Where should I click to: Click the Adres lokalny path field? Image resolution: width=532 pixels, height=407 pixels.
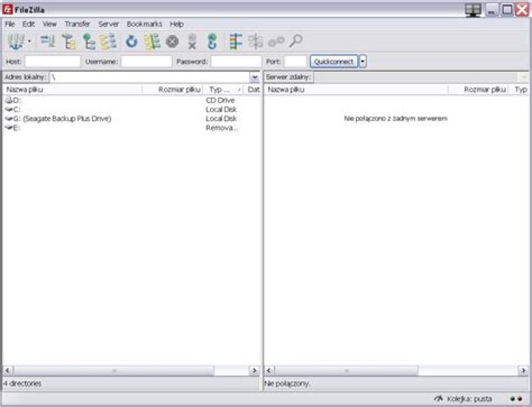pos(150,78)
